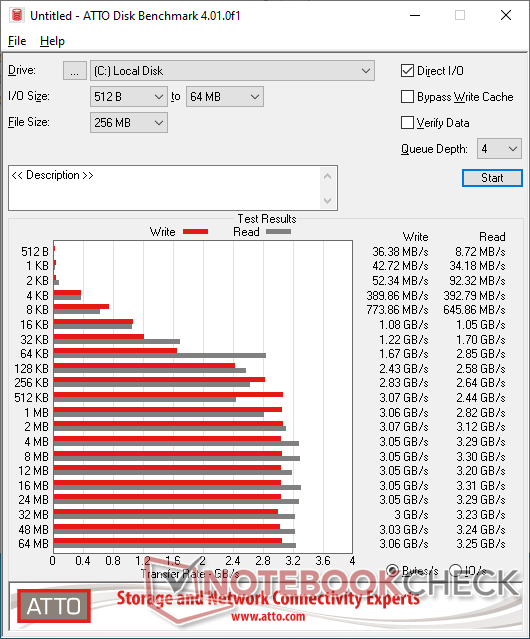Click the Write column header
This screenshot has height=639, width=530.
tap(416, 237)
